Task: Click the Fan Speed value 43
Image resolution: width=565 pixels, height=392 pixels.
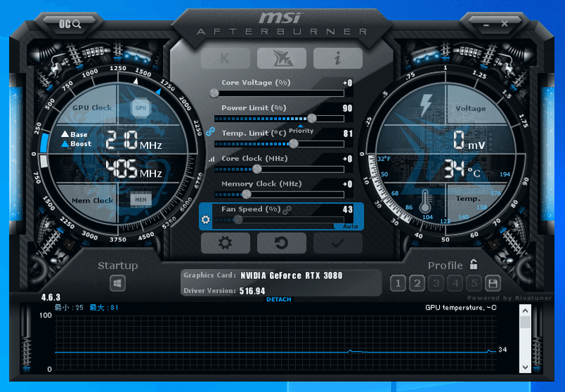Action: pos(347,209)
